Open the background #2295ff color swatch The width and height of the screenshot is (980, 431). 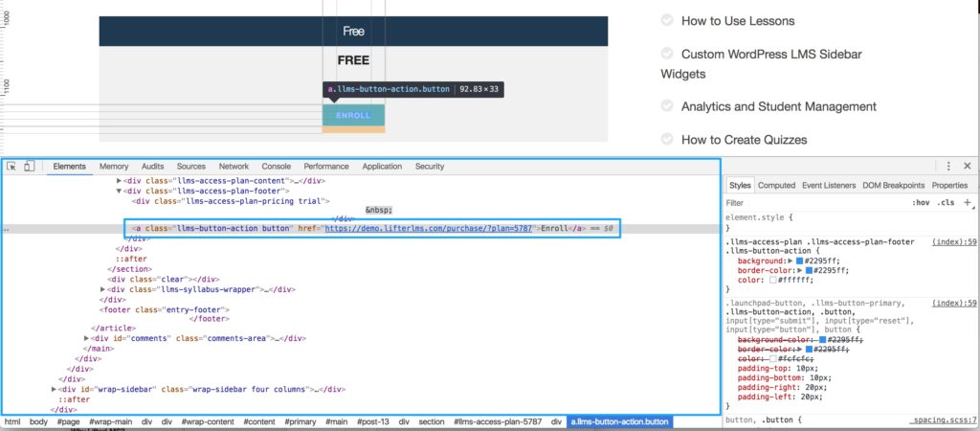(798, 261)
